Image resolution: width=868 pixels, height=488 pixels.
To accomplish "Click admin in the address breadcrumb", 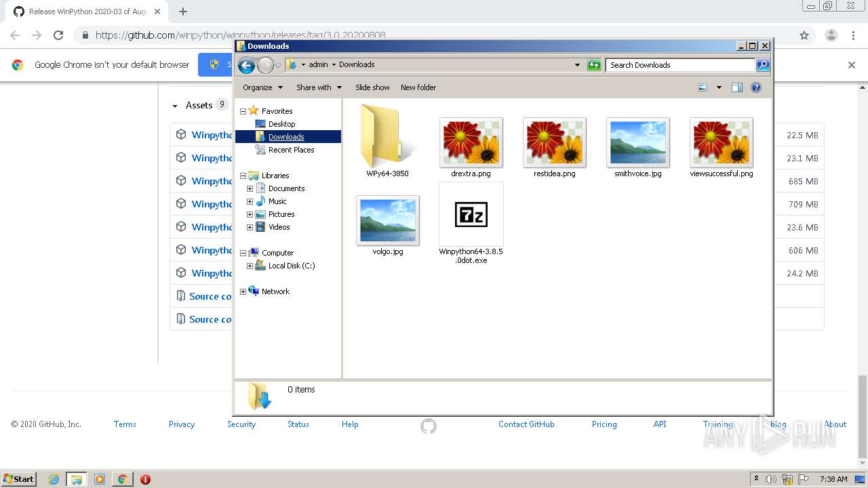I will coord(318,65).
